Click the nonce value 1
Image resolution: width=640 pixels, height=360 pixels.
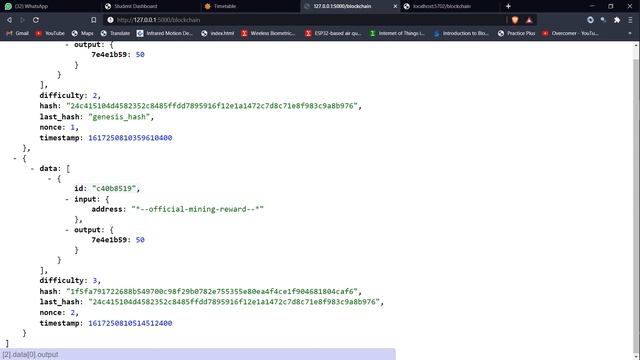(73, 127)
